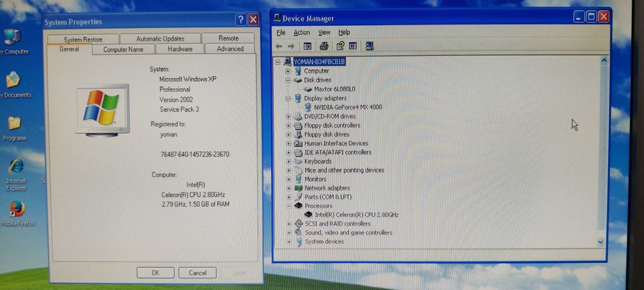Click the Keyboards category icon
The width and height of the screenshot is (644, 290).
click(299, 161)
